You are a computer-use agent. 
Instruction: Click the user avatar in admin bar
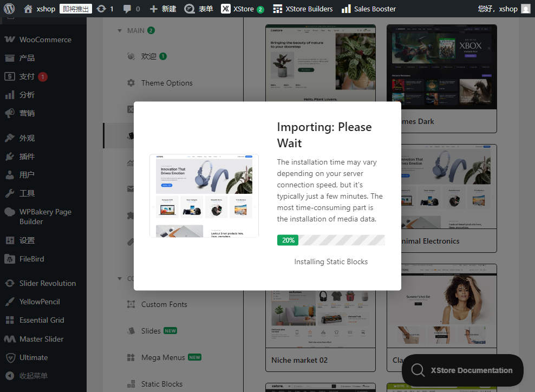point(526,9)
